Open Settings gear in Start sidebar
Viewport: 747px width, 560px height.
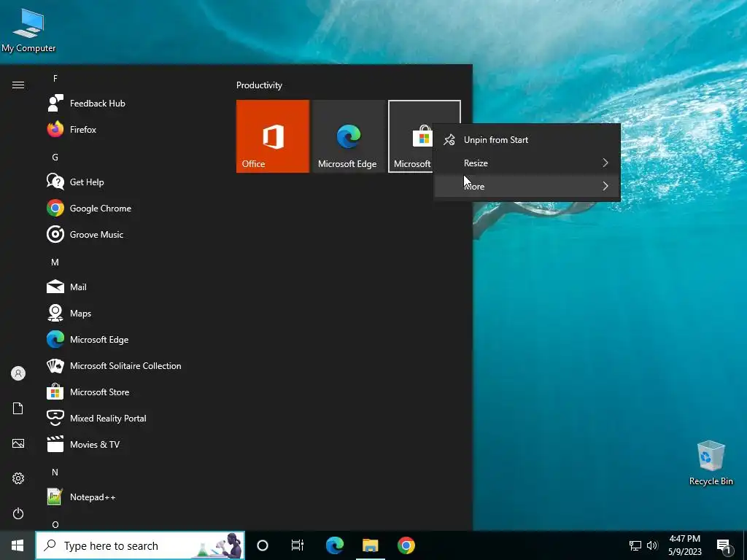click(x=18, y=478)
